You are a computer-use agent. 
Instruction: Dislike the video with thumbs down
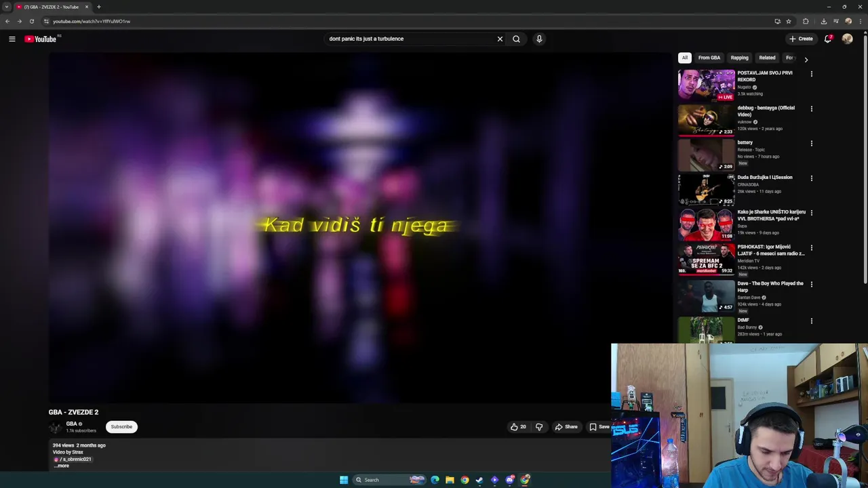(539, 427)
